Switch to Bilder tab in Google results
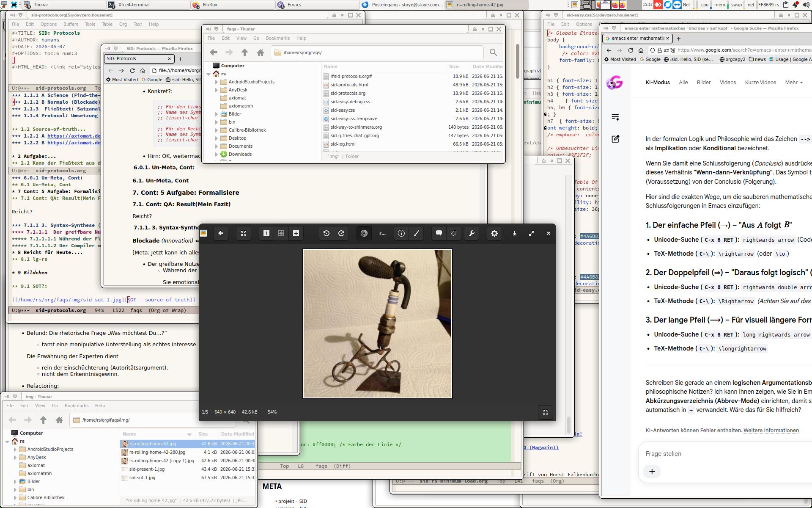The image size is (812, 508). coord(704,83)
